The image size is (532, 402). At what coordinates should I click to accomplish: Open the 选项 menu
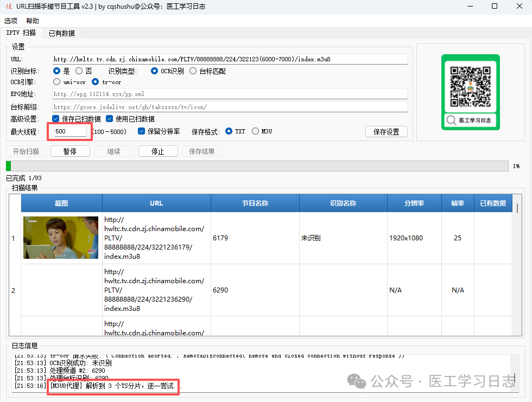pyautogui.click(x=11, y=21)
